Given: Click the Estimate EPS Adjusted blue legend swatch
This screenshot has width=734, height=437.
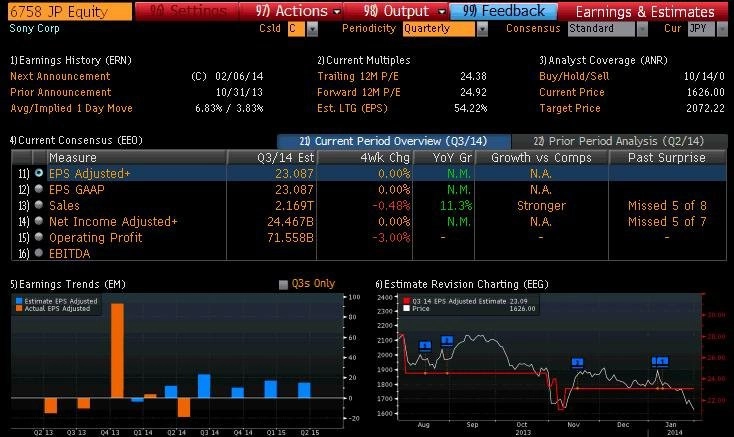Looking at the screenshot, I should pos(19,301).
